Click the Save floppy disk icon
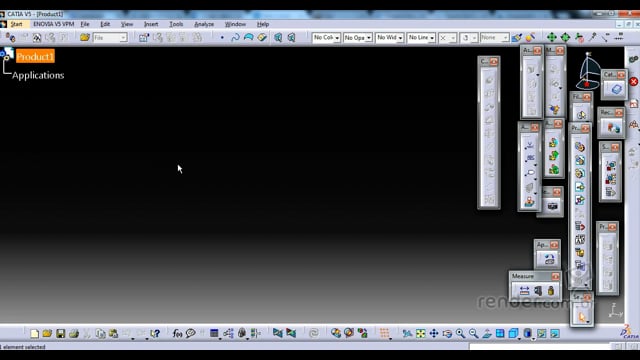Viewport: 640px width, 360px height. click(x=60, y=333)
